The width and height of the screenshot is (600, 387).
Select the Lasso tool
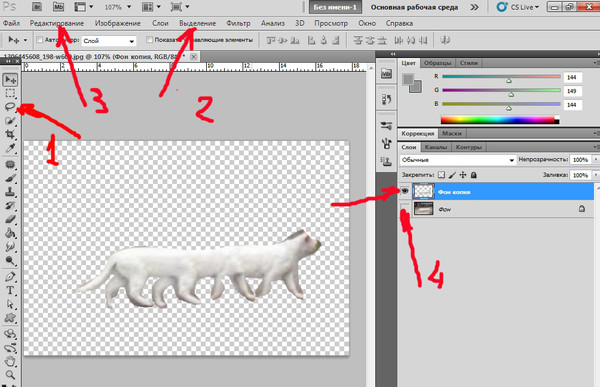(10, 107)
